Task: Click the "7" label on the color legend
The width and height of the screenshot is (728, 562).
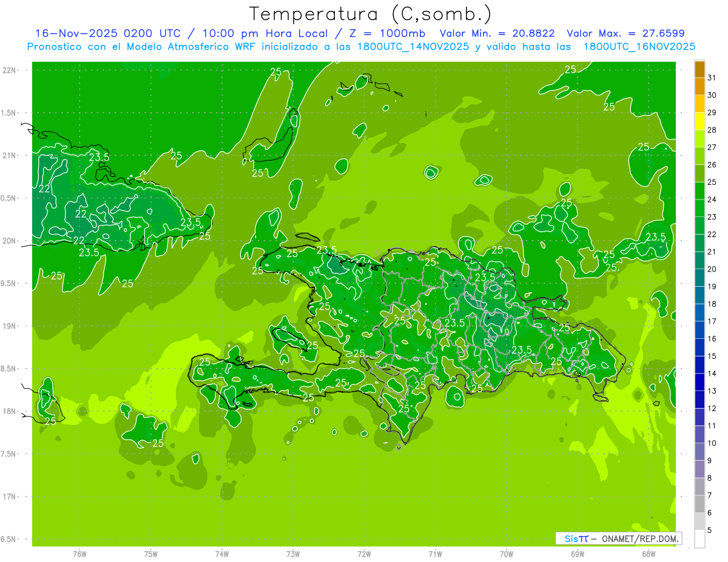Action: pyautogui.click(x=710, y=495)
